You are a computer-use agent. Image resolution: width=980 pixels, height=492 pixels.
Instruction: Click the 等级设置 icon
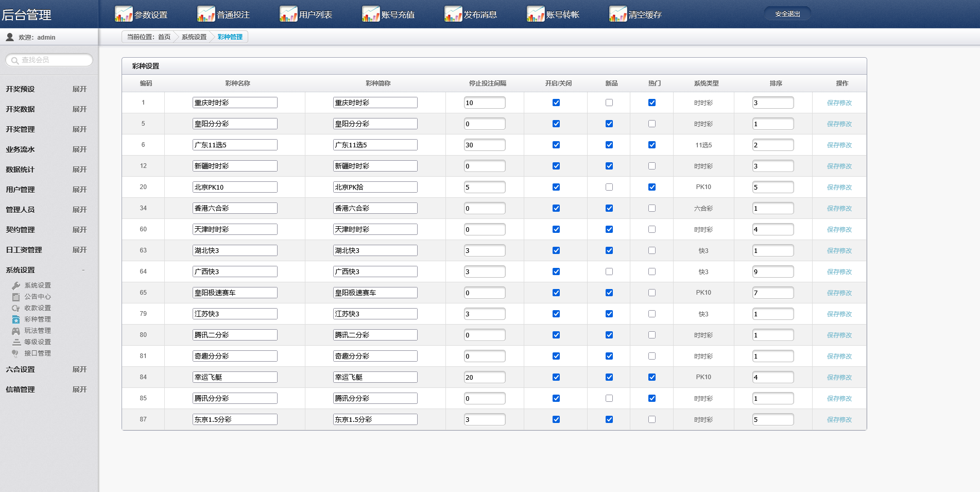click(16, 342)
